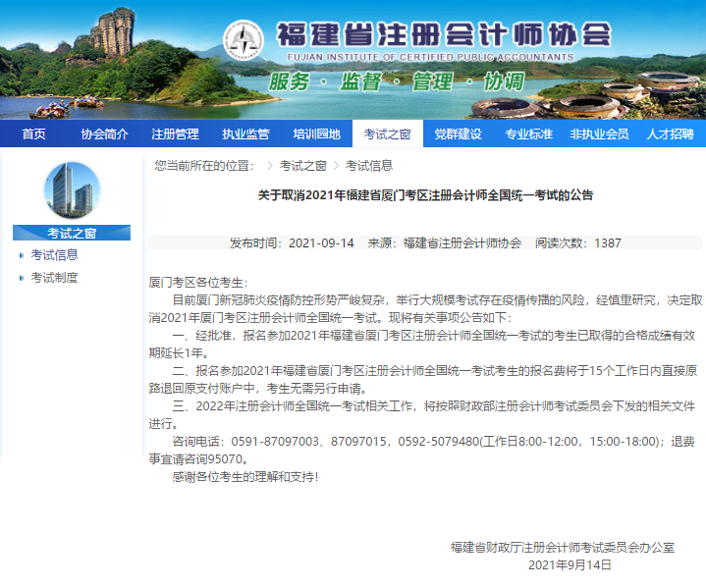The width and height of the screenshot is (706, 588).
Task: Open 考试制度 in the left sidebar
Action: [x=54, y=278]
